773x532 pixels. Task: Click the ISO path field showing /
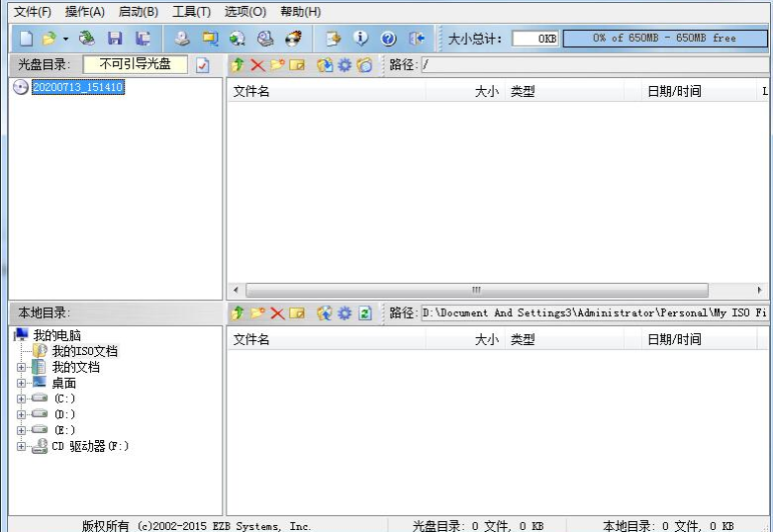(596, 64)
